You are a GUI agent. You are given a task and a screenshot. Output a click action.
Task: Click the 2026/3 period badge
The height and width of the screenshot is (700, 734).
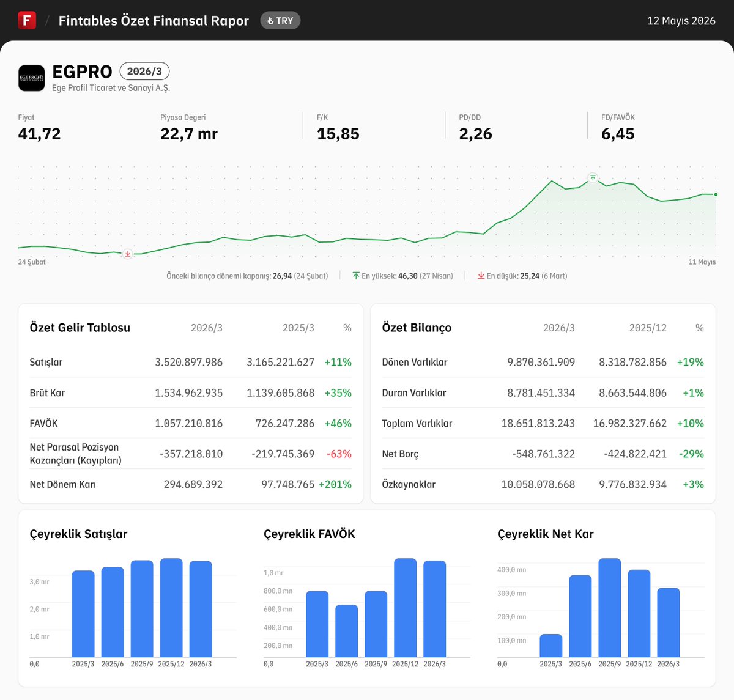point(144,72)
